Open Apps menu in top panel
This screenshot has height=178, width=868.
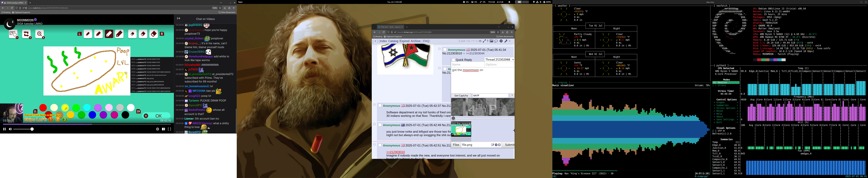tap(240, 2)
